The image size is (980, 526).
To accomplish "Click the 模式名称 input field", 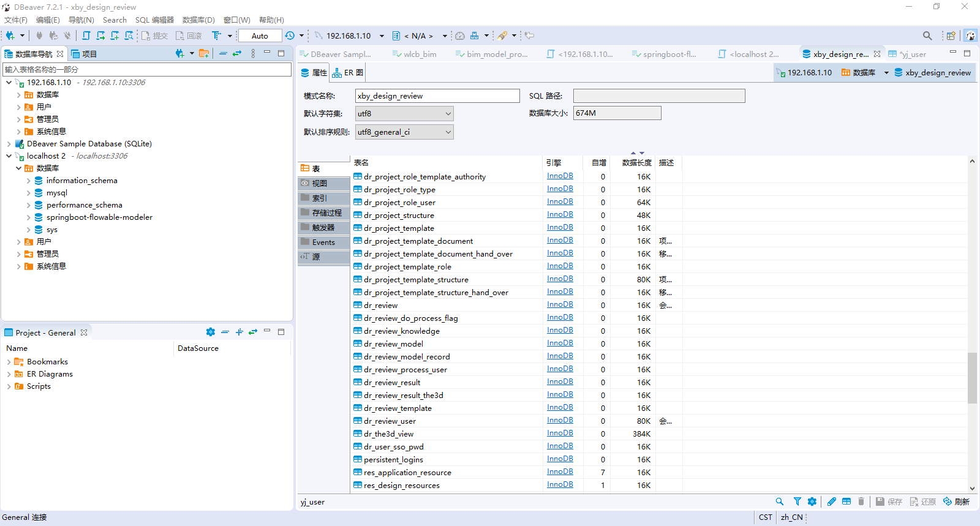I will [x=437, y=96].
